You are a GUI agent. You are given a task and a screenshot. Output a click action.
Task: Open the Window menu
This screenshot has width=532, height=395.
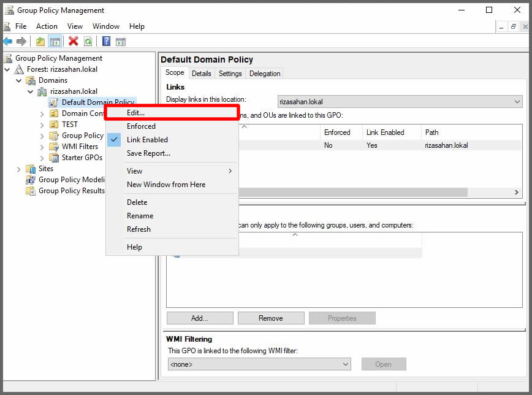click(106, 26)
